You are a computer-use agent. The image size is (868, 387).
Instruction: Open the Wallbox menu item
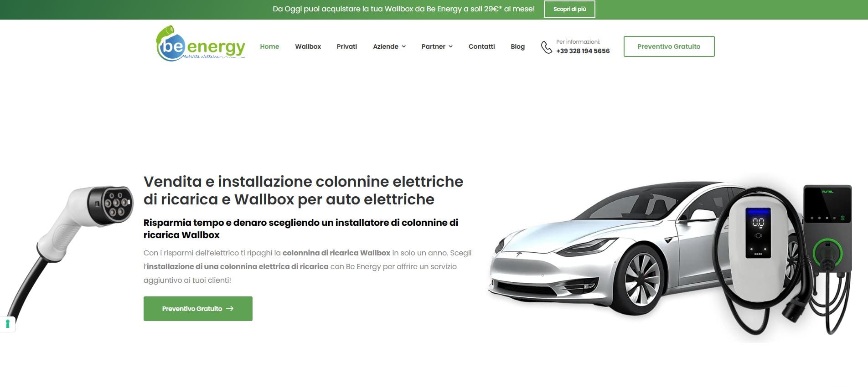[308, 46]
